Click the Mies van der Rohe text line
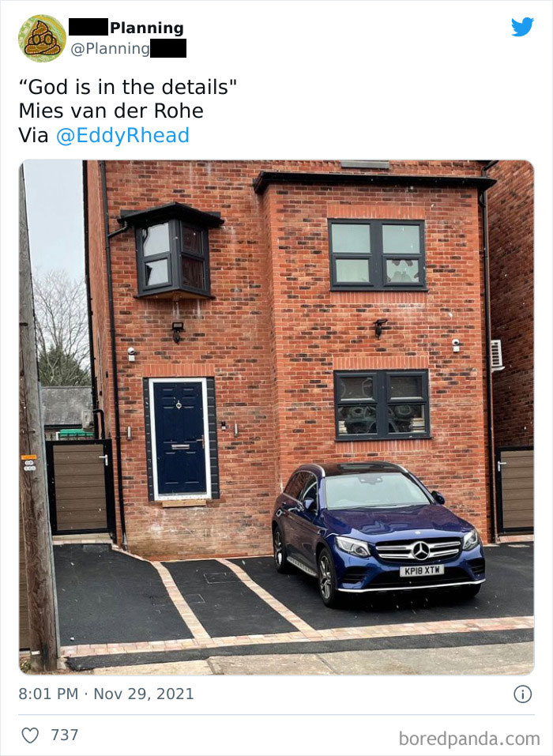Screen dimensions: 553x756 [111, 111]
